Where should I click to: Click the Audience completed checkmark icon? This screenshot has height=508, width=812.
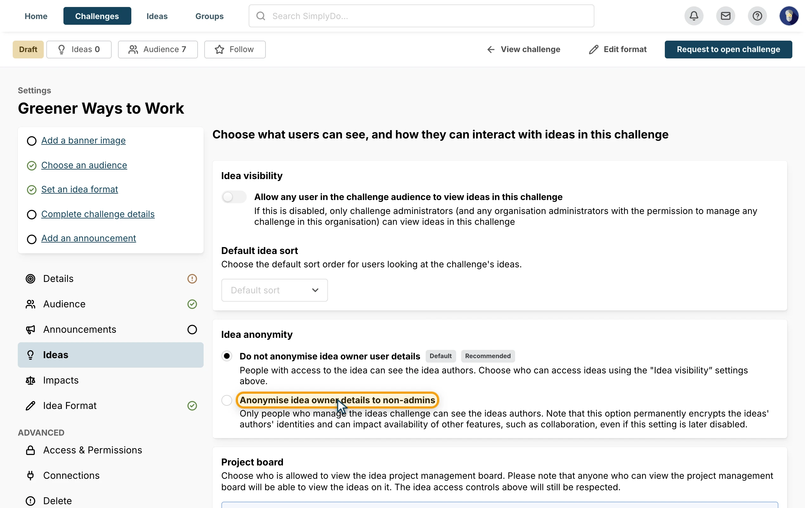point(192,304)
